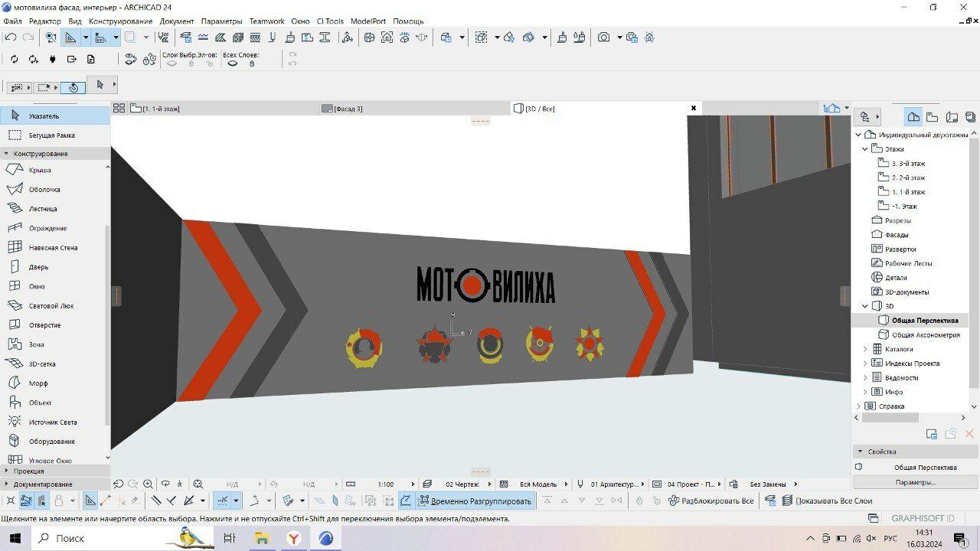Collapse the Конструирование toolbox section
Image resolution: width=980 pixels, height=551 pixels.
point(54,154)
